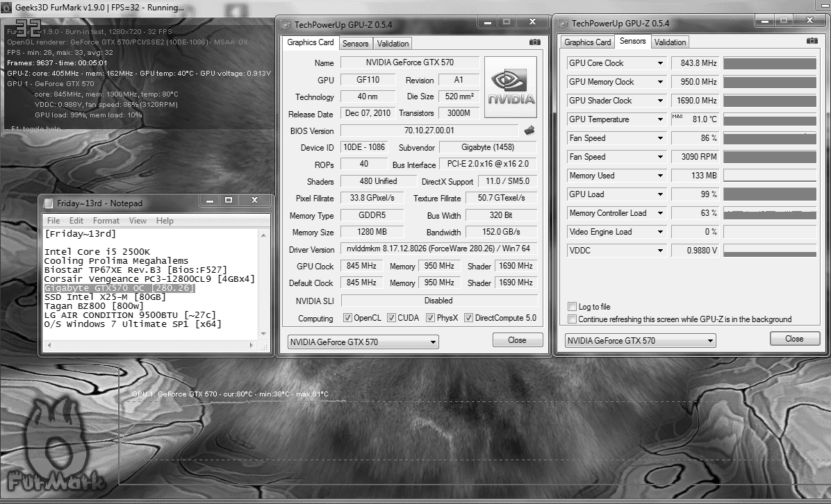Click Notepad vertical scrollbar down arrow
This screenshot has width=831, height=504.
tap(263, 333)
